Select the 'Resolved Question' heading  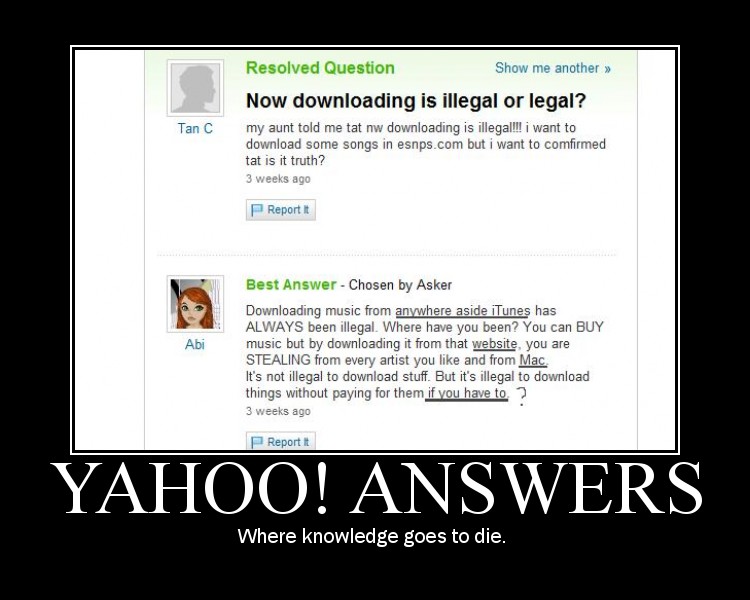pos(320,68)
